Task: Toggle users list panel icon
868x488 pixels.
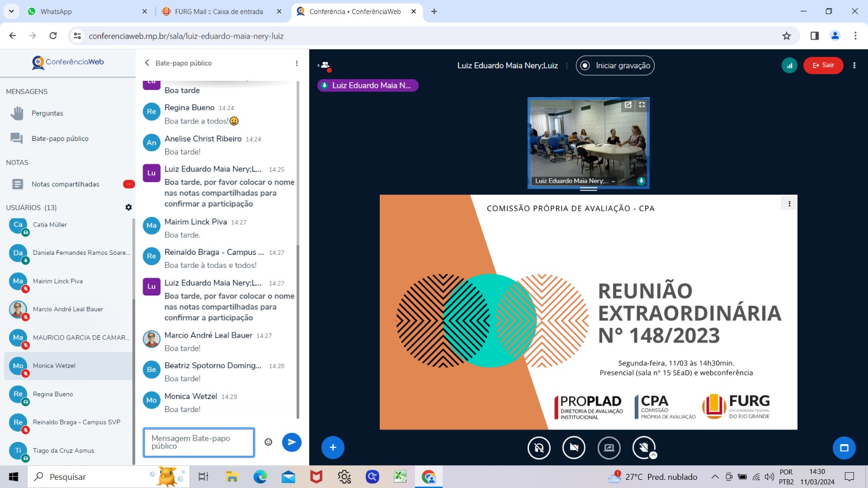Action: tap(325, 66)
